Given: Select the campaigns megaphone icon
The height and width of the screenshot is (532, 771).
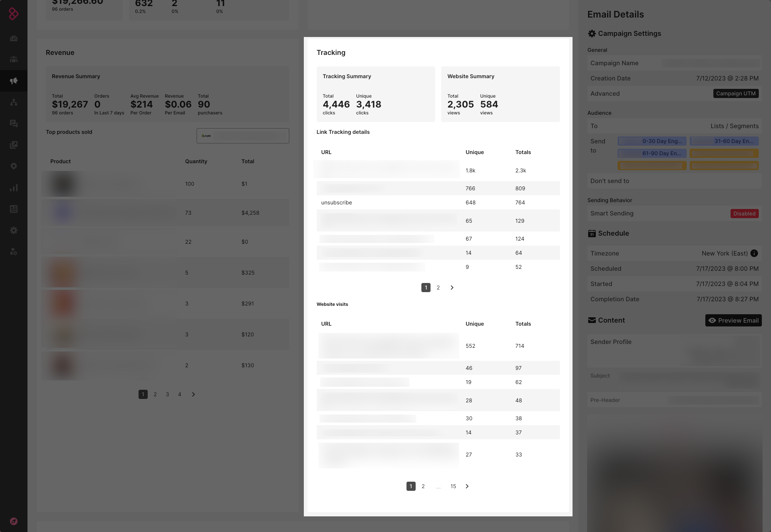Looking at the screenshot, I should click(14, 81).
